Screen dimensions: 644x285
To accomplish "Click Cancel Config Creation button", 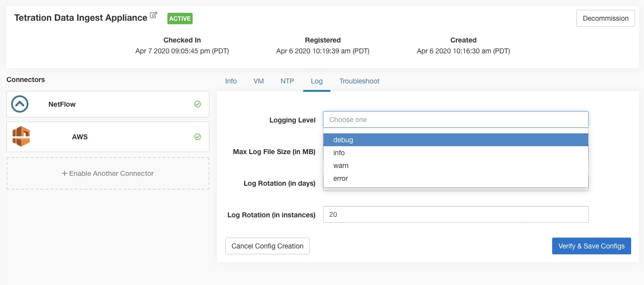I will click(x=267, y=246).
